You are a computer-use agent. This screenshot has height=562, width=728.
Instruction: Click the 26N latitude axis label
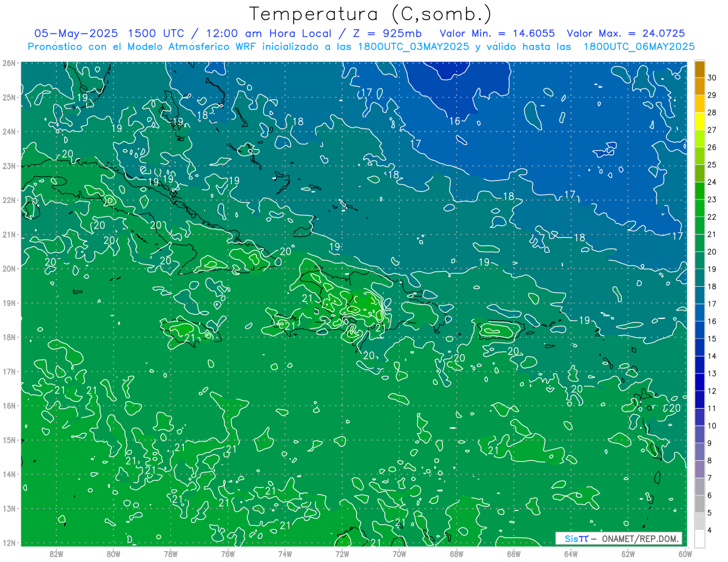(10, 63)
